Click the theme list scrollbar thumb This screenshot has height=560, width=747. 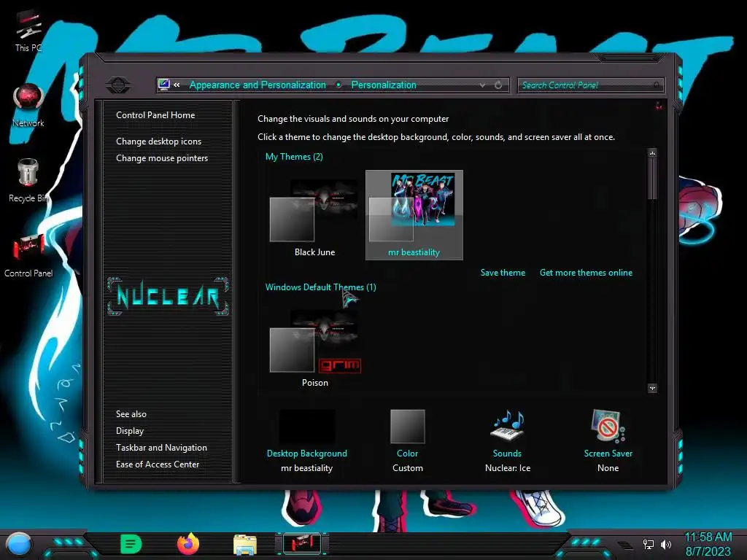tap(653, 179)
